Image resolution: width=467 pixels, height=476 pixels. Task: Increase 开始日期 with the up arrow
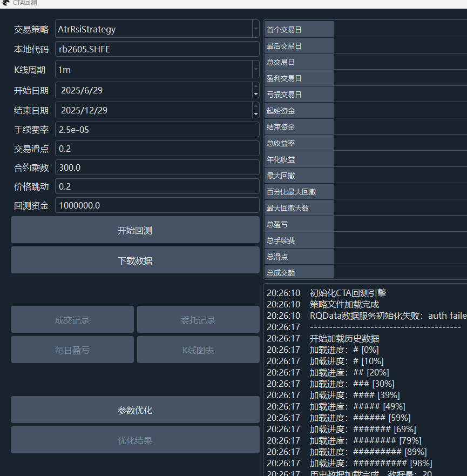click(255, 86)
